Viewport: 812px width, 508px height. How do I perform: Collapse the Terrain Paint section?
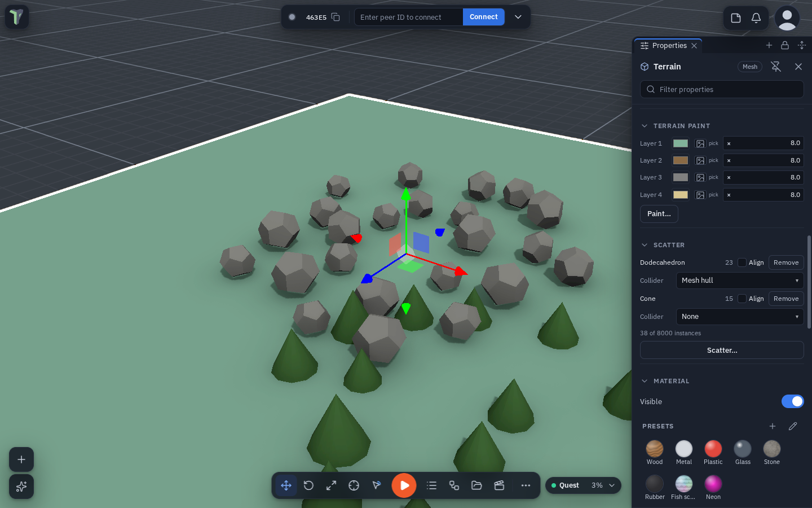coord(645,126)
